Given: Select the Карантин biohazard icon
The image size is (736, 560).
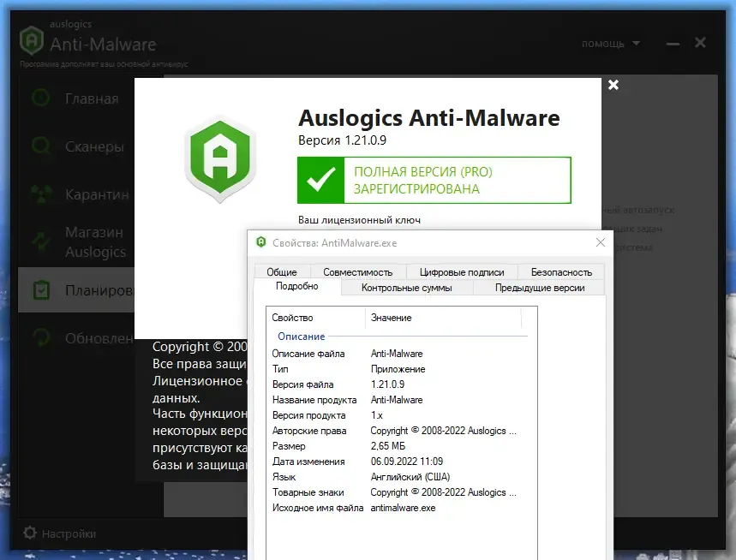Looking at the screenshot, I should pyautogui.click(x=41, y=194).
